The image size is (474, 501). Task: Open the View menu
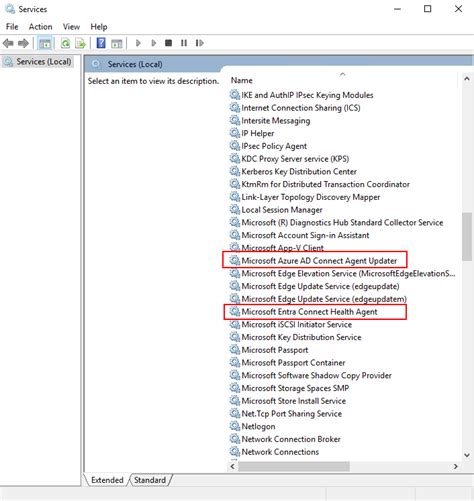pos(71,27)
